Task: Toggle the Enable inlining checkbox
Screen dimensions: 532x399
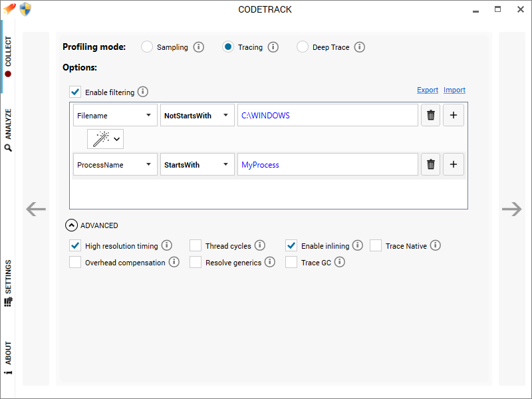Action: tap(291, 245)
